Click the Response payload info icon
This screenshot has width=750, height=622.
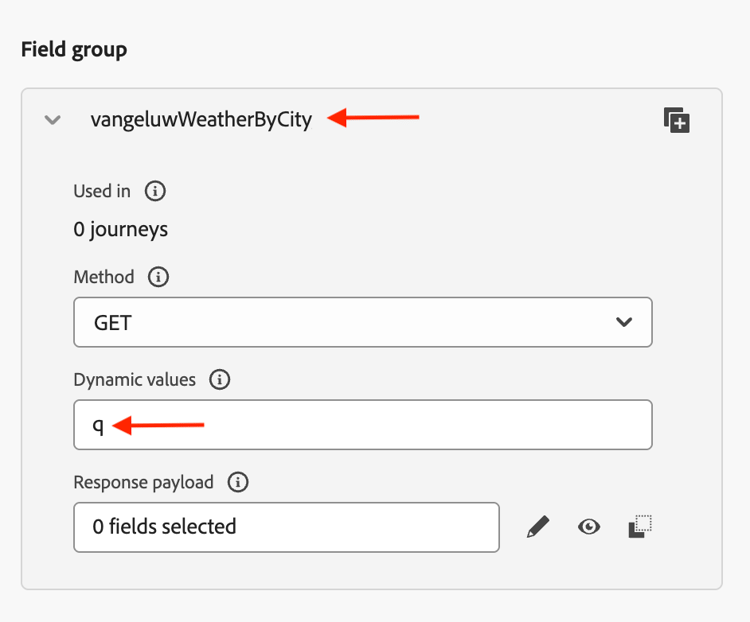pyautogui.click(x=237, y=482)
